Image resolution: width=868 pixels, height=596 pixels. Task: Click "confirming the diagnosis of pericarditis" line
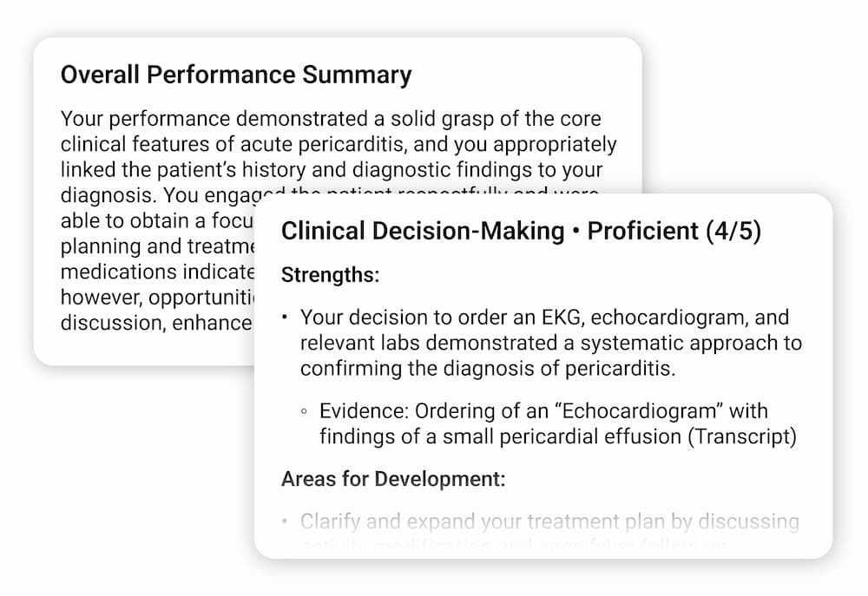487,368
